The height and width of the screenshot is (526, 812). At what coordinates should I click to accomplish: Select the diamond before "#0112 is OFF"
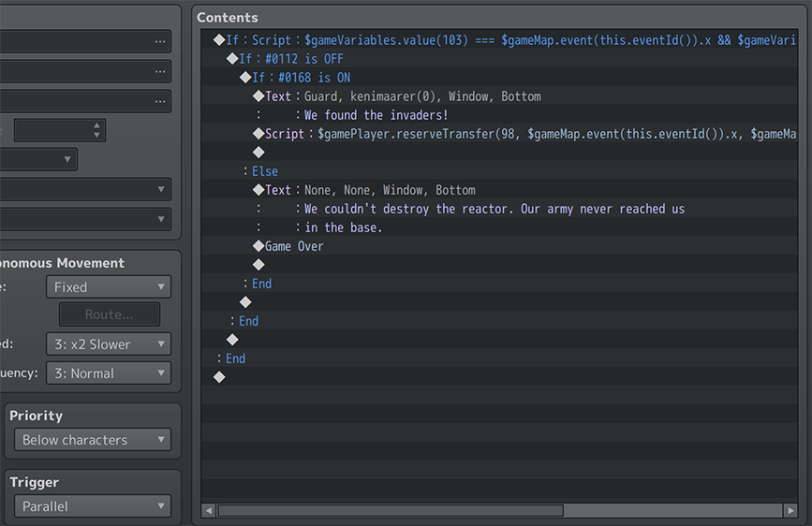pos(232,59)
